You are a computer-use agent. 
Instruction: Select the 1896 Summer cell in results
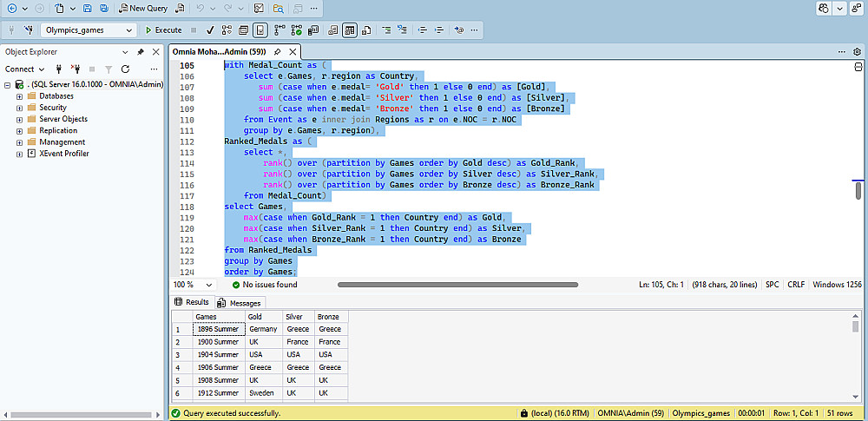(x=217, y=329)
